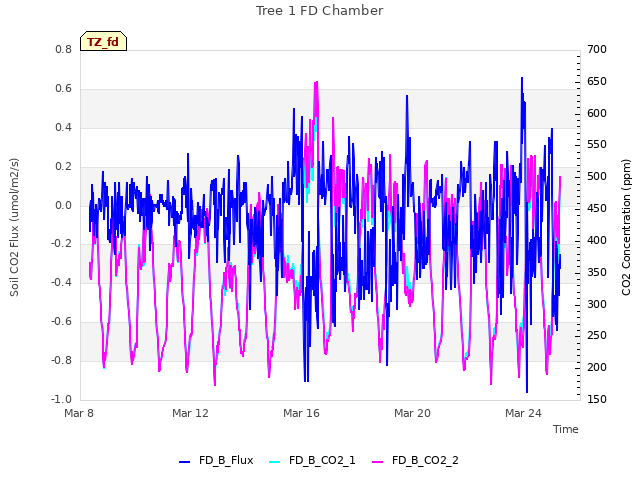Click the 250 right axis value

597,336
